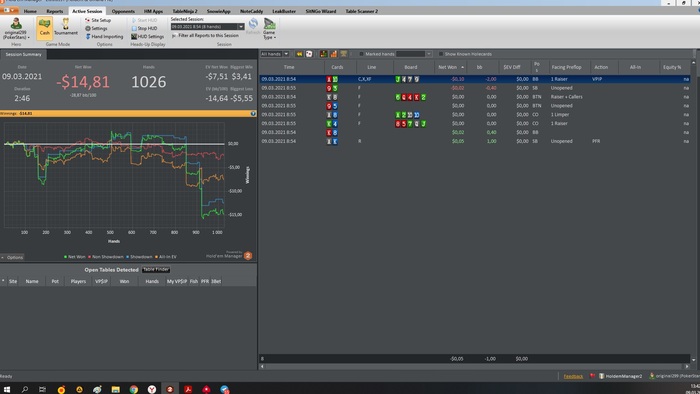Open the TableNinja 2 tab

click(x=185, y=11)
